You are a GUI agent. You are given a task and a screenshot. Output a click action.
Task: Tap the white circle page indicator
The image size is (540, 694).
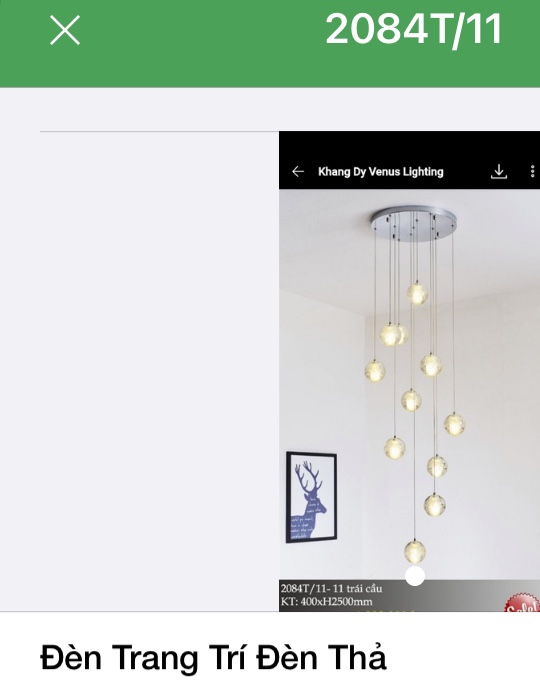tap(415, 576)
